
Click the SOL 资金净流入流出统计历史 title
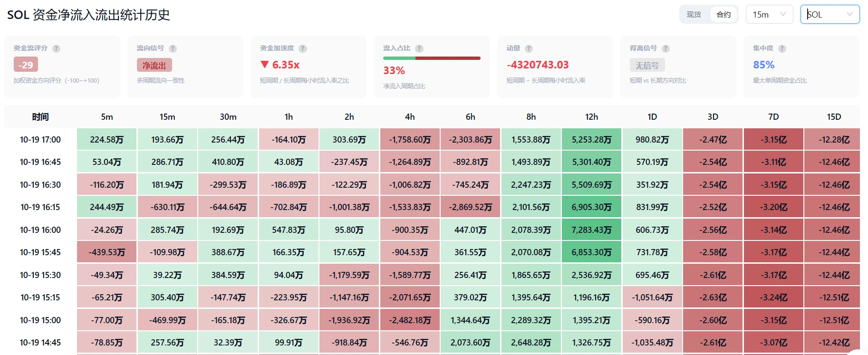coord(88,15)
